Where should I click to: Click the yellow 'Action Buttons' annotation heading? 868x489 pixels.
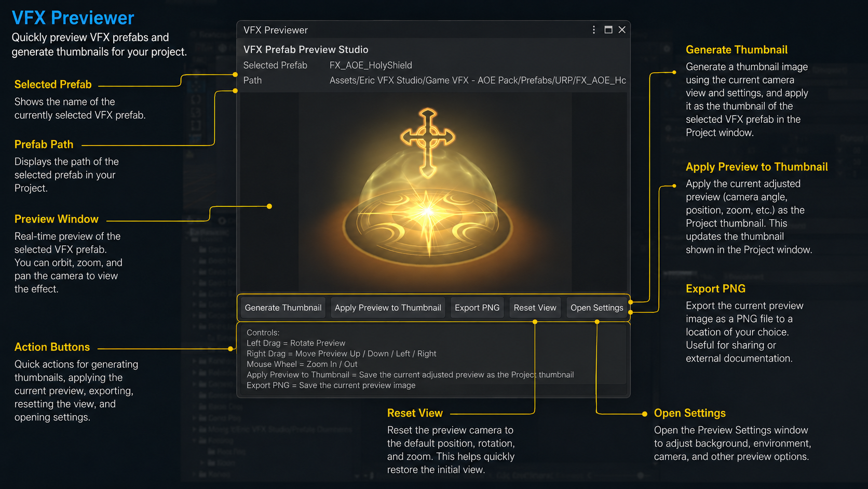tap(52, 347)
